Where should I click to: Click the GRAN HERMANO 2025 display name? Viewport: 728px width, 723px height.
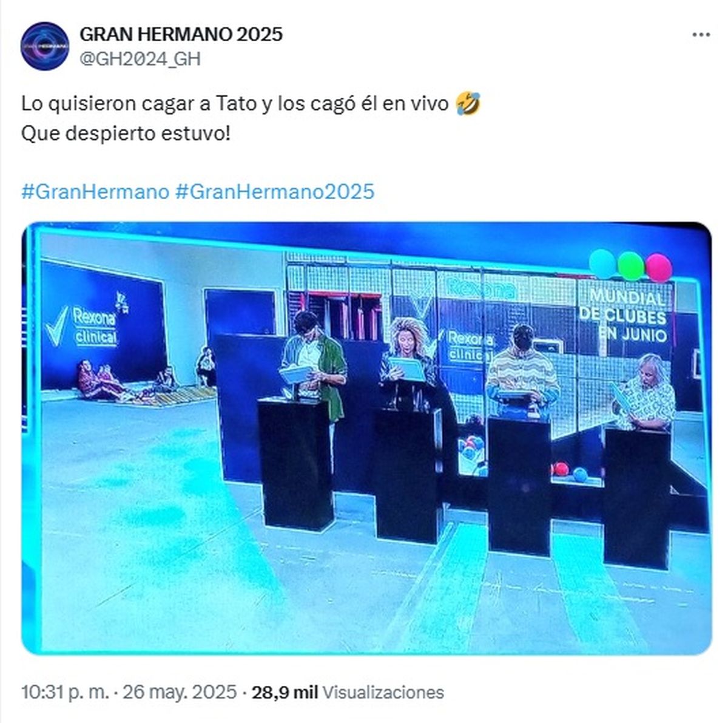[x=181, y=34]
